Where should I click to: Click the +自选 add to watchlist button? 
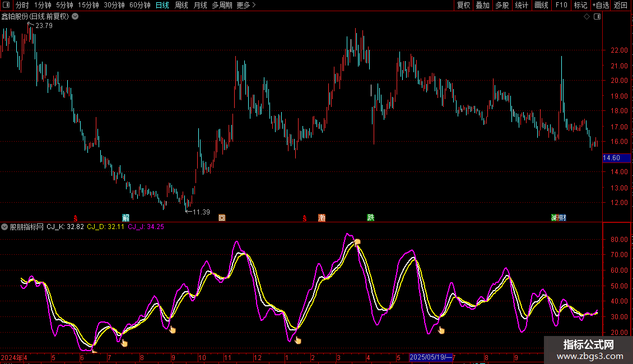pyautogui.click(x=600, y=5)
